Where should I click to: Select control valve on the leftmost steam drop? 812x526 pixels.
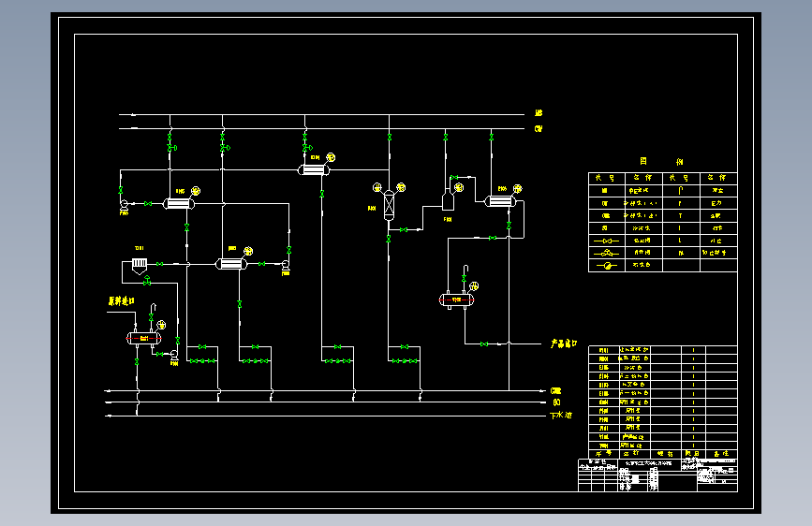click(172, 148)
